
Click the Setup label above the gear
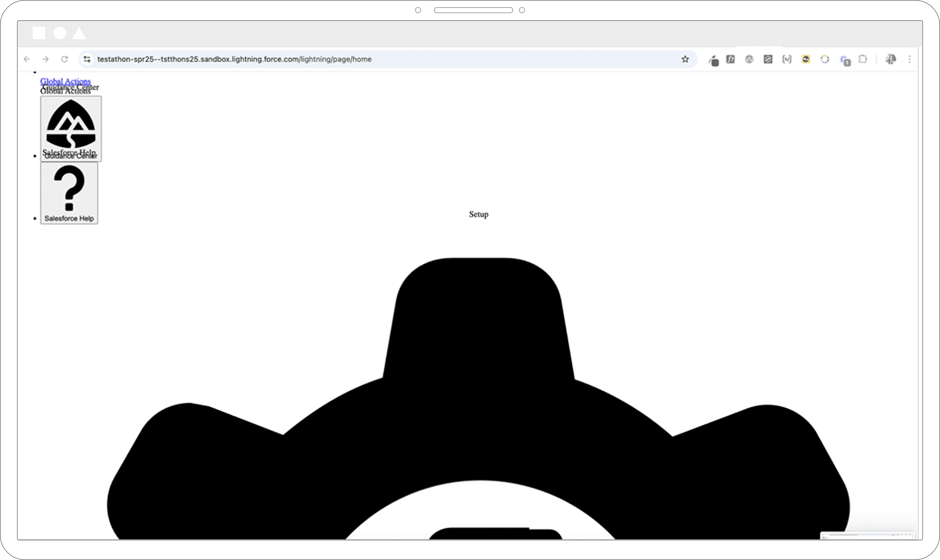(x=479, y=214)
